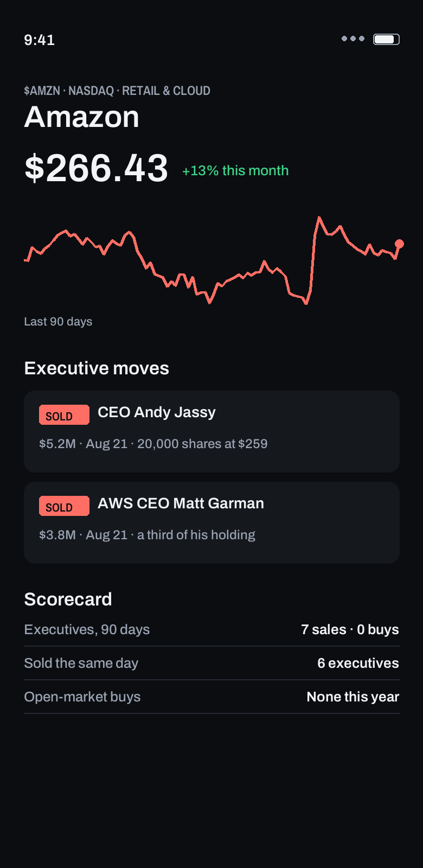This screenshot has height=868, width=423.
Task: Select the +13% this month change label
Action: click(x=235, y=170)
